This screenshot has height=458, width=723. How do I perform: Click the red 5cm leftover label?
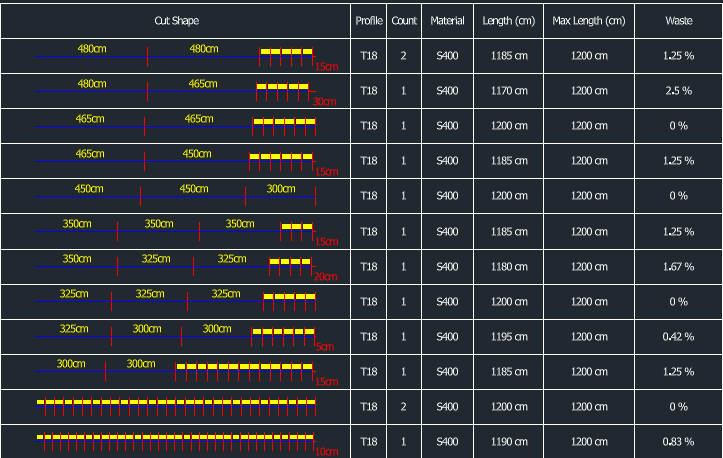(325, 347)
